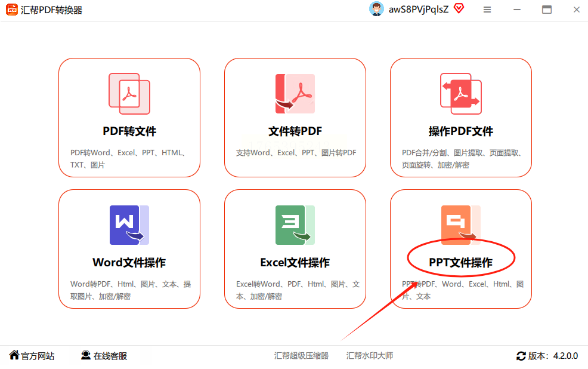Open the 汇帮超级压缩器 link
The width and height of the screenshot is (588, 369).
click(x=301, y=356)
